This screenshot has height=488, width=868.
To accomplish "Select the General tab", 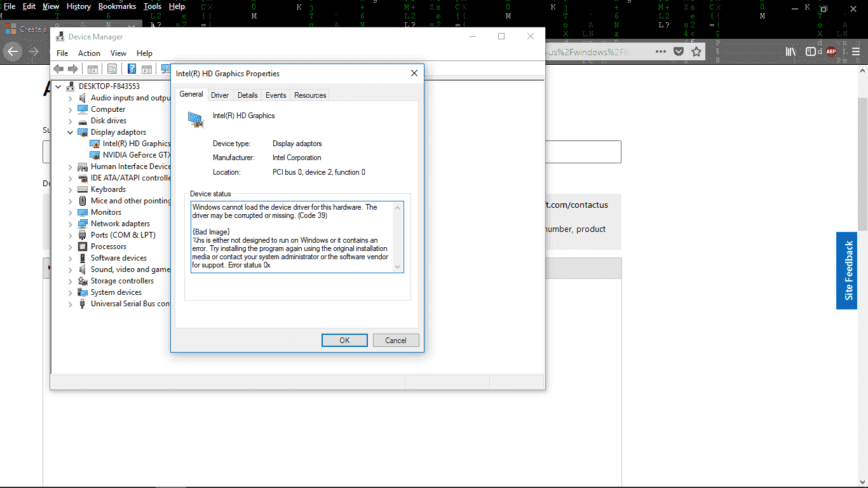I will (191, 94).
